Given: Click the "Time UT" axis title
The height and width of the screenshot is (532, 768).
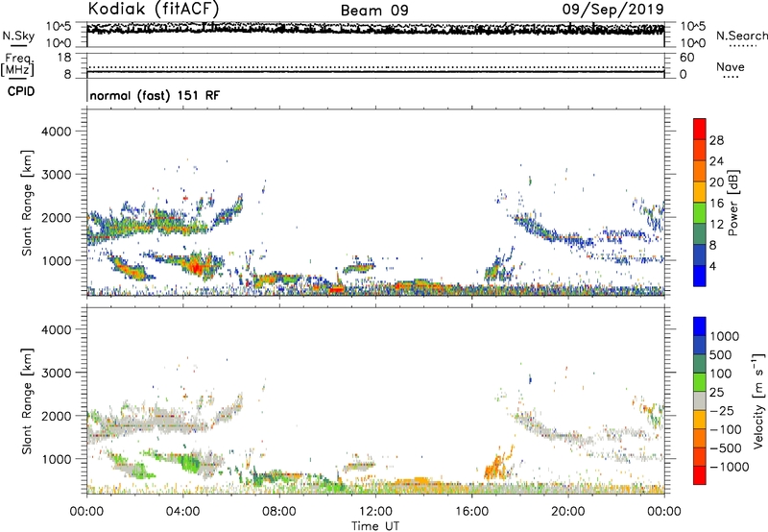Looking at the screenshot, I should [375, 526].
